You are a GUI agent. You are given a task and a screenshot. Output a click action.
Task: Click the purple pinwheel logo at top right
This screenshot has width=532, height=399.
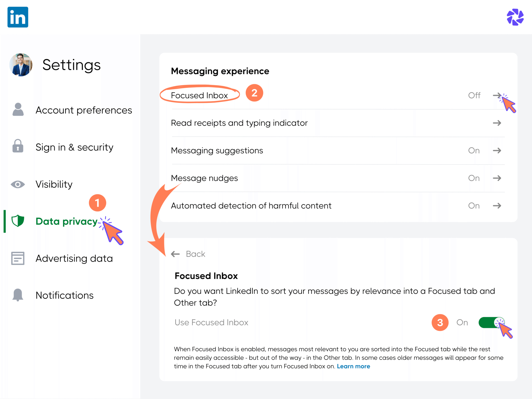tap(515, 17)
